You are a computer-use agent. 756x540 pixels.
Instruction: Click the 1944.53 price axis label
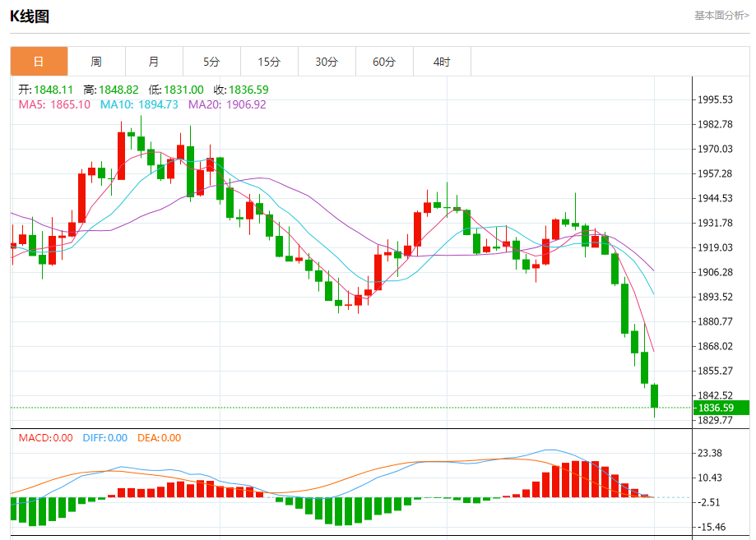click(716, 198)
